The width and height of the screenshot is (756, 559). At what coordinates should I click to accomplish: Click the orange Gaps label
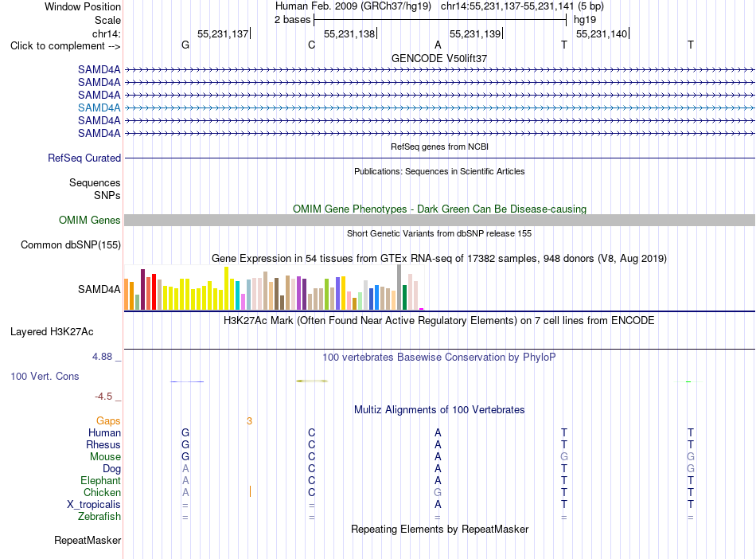(108, 421)
